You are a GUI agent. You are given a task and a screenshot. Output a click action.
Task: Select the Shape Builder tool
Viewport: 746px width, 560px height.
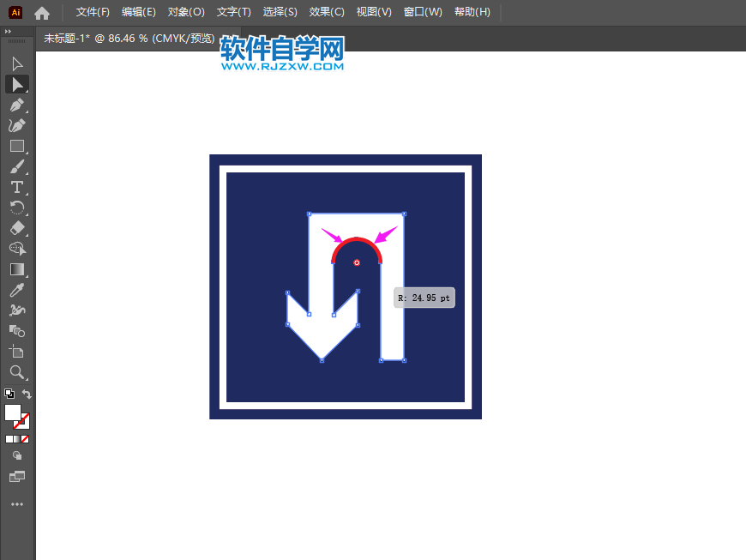[17, 249]
